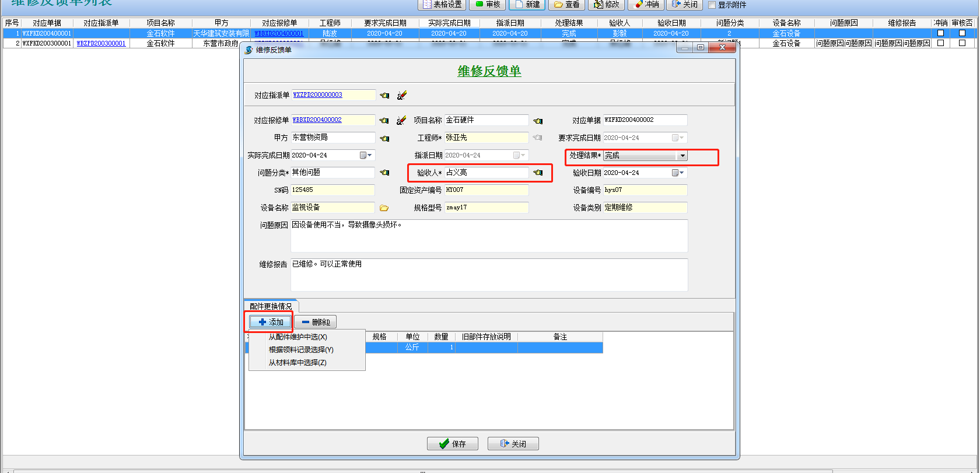This screenshot has width=980, height=473.
Task: Choose 从配件维护中选(X) menu option
Action: tap(297, 337)
